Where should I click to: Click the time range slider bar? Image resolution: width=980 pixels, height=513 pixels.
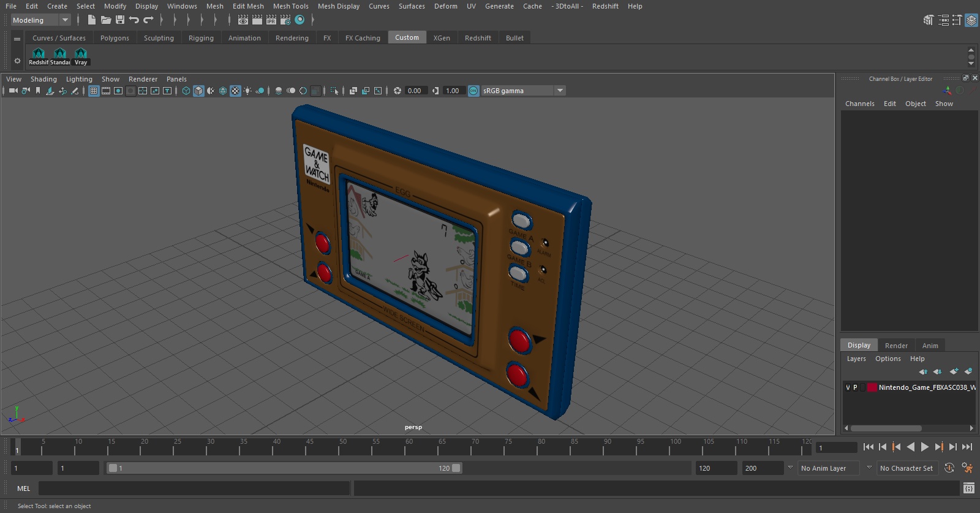284,468
